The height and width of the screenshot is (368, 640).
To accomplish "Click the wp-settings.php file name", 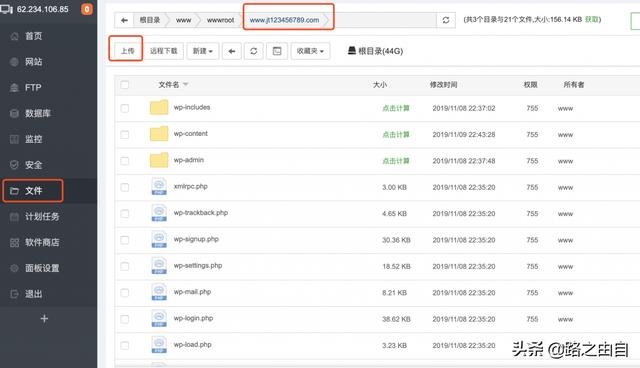I will click(198, 266).
